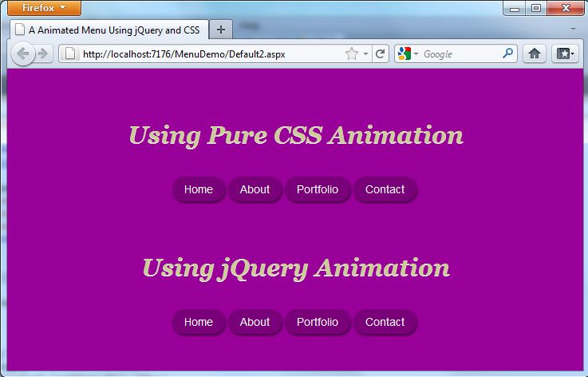Click Portfolio in the jQuery Animation menu
588x377 pixels.
(318, 322)
